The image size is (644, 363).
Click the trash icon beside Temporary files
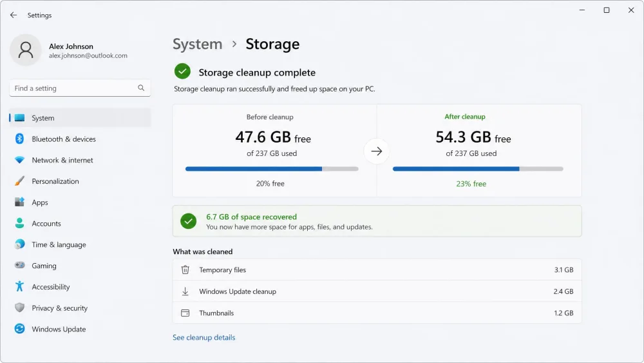pyautogui.click(x=185, y=270)
